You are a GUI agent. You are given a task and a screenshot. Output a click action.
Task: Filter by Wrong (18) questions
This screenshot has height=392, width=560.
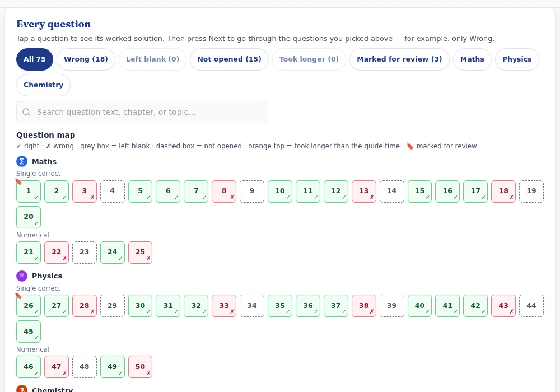[x=86, y=59]
